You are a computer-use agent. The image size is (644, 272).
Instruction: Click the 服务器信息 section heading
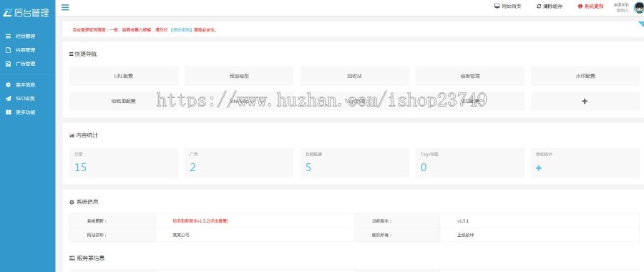(x=87, y=258)
